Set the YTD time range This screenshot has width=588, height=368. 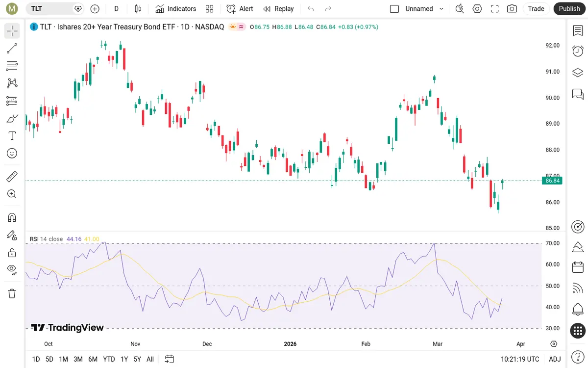109,359
